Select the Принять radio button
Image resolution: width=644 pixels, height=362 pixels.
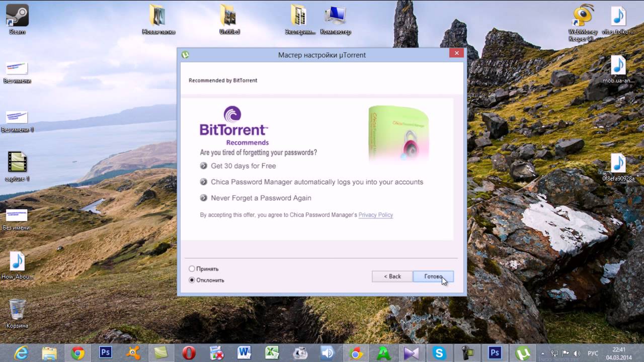[192, 269]
